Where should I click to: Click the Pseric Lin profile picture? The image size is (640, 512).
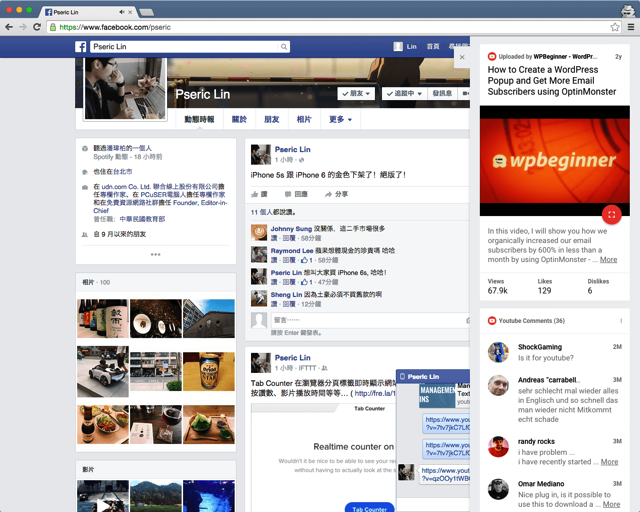(x=125, y=89)
